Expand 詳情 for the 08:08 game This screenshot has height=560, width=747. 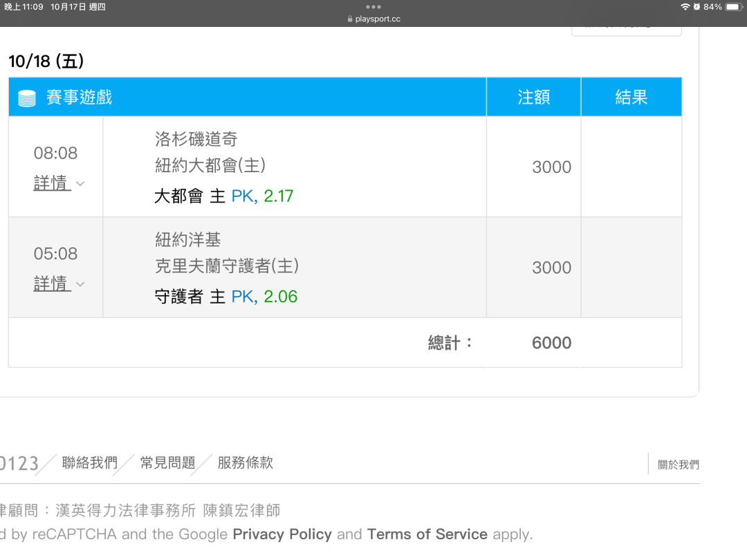point(51,183)
